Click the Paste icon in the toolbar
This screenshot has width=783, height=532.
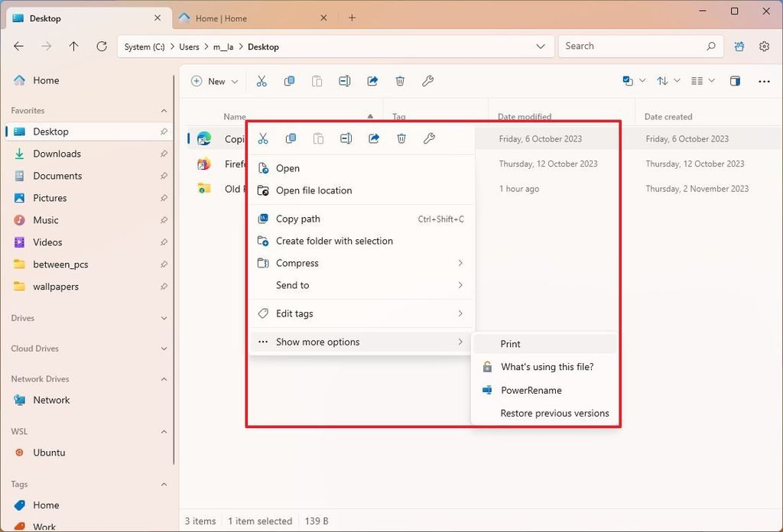pyautogui.click(x=317, y=80)
